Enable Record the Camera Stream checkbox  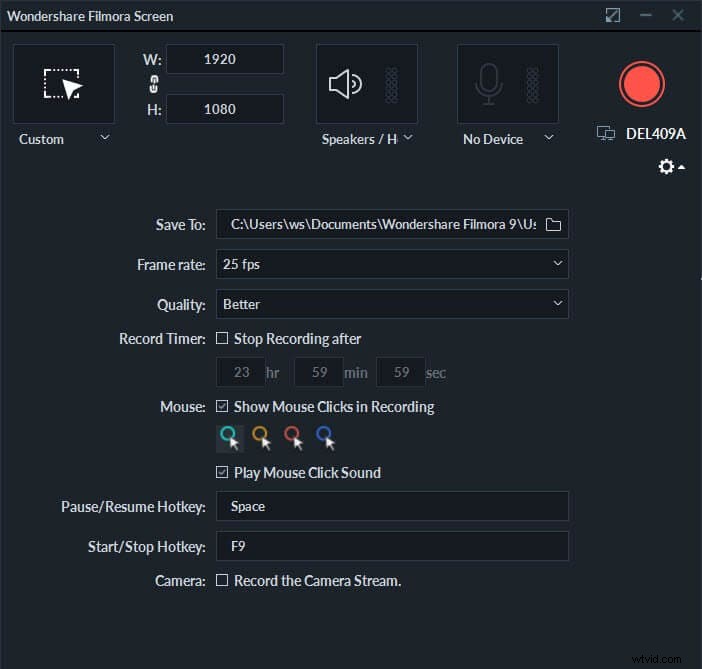(222, 580)
